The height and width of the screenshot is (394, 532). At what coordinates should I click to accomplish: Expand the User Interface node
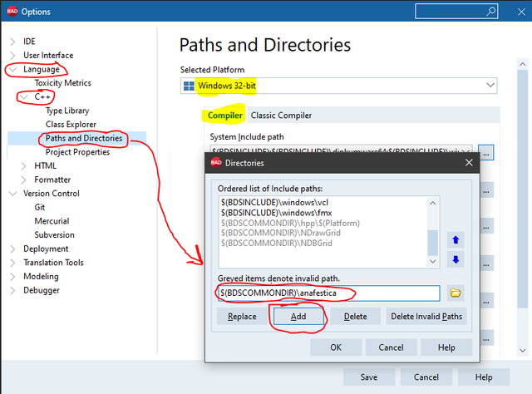click(x=12, y=56)
